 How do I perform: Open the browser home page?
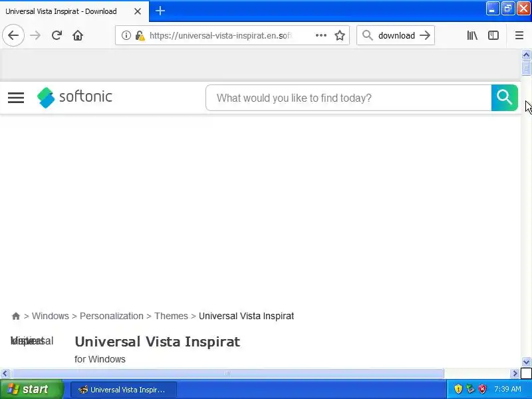click(x=78, y=35)
